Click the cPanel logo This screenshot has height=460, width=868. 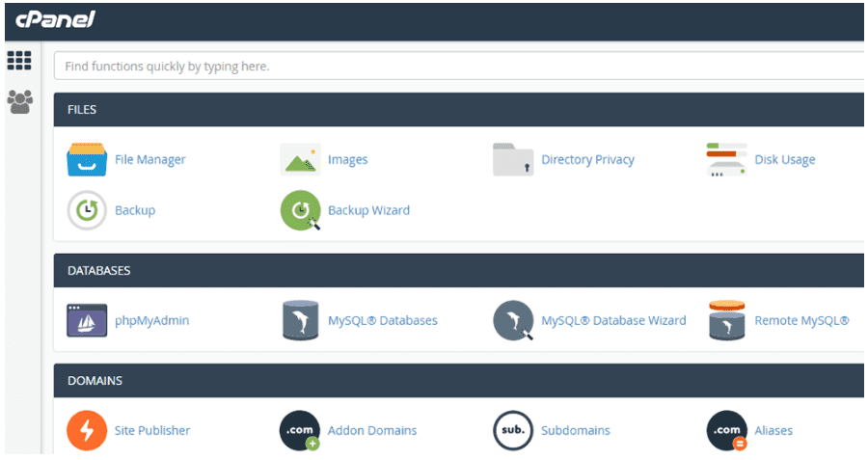point(55,20)
